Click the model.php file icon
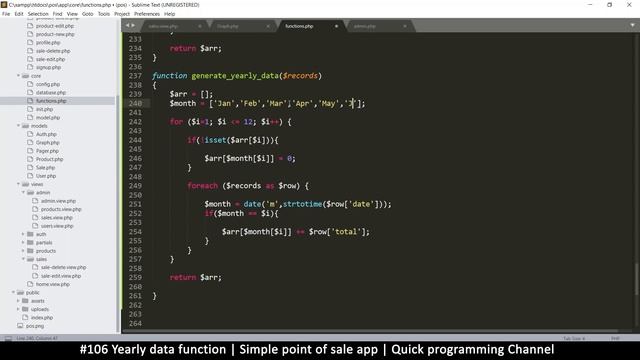 (x=30, y=118)
